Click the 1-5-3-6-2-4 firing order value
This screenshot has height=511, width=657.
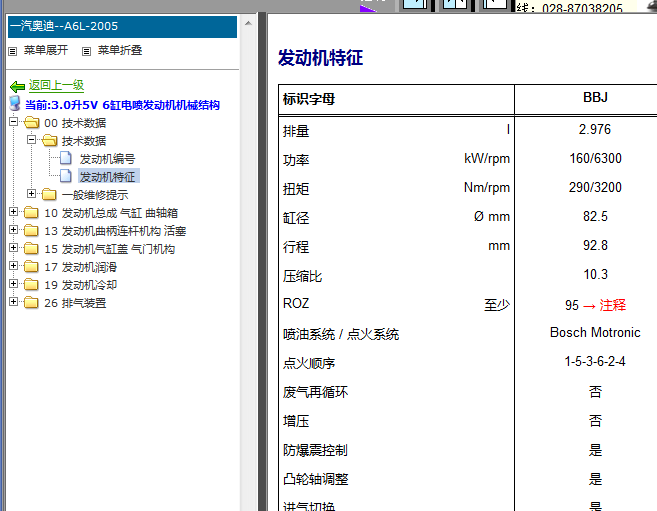tap(595, 361)
